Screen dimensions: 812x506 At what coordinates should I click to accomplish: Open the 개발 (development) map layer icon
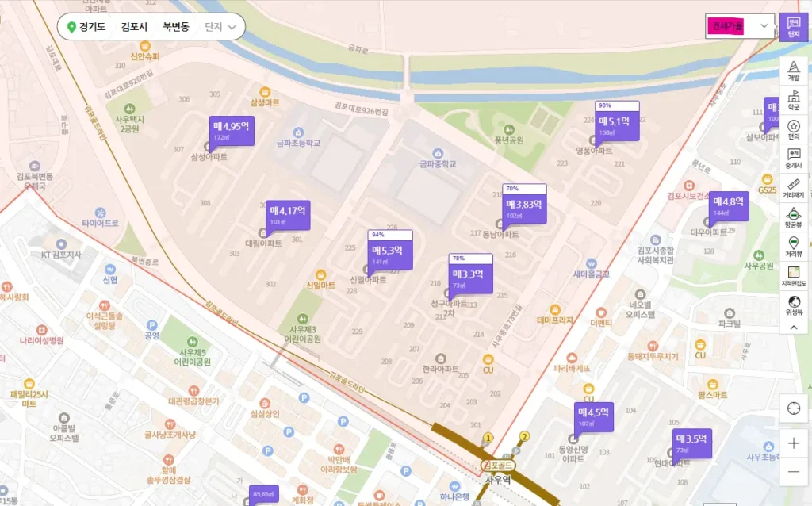[x=793, y=71]
